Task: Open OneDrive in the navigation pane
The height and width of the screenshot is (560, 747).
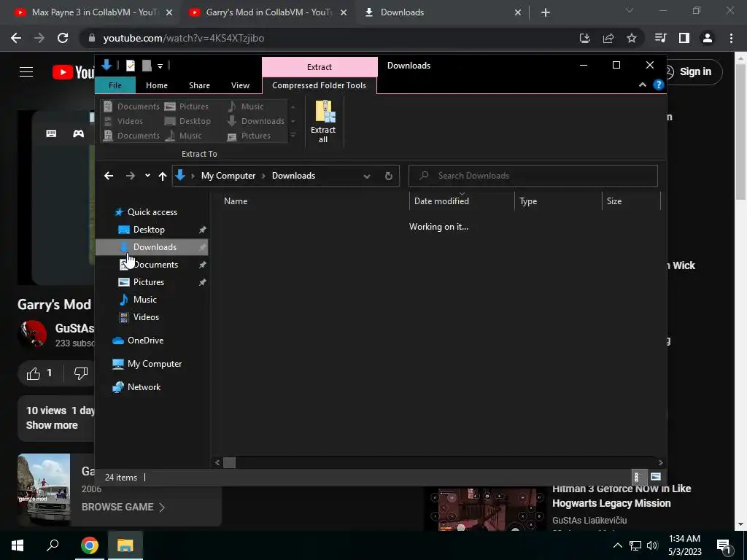Action: (x=145, y=341)
